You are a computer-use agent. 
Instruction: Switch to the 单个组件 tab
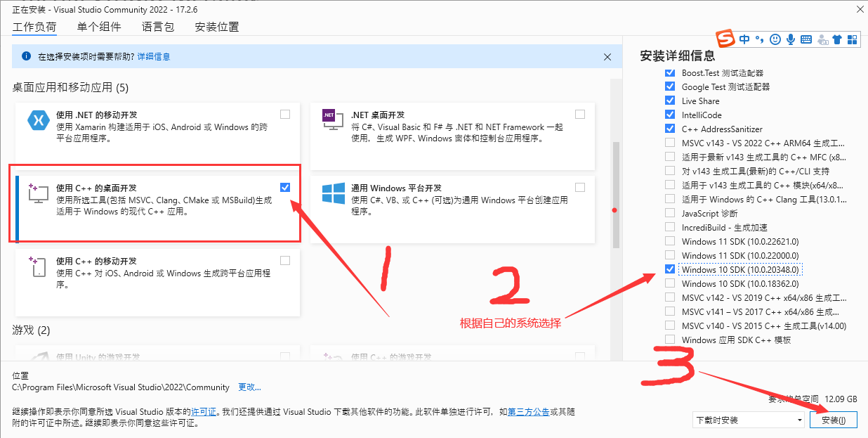pos(99,27)
